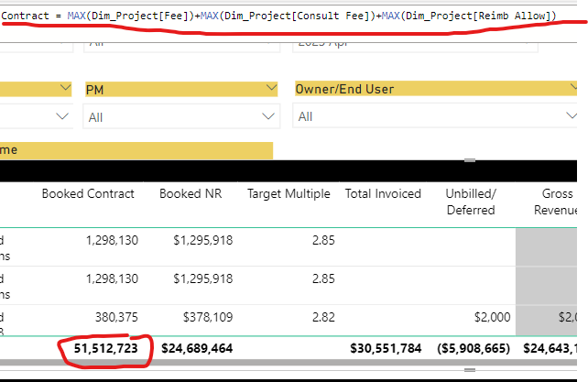This screenshot has height=382, width=588.
Task: Open the PM filter header chevron
Action: coord(271,88)
